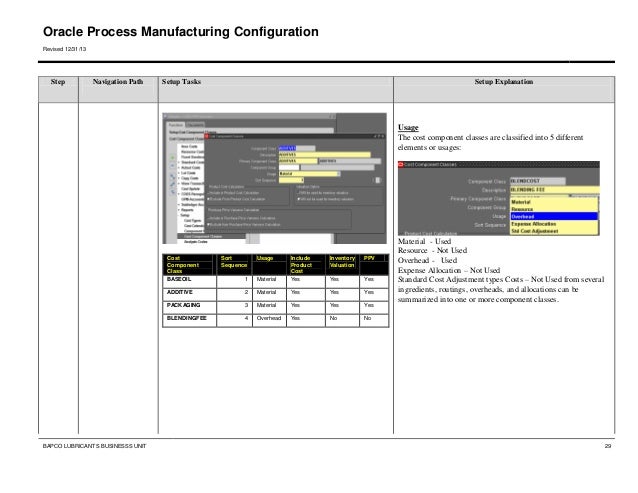This screenshot has width=638, height=493.
Task: Pick Expense Allocation in Usage list
Action: click(554, 224)
